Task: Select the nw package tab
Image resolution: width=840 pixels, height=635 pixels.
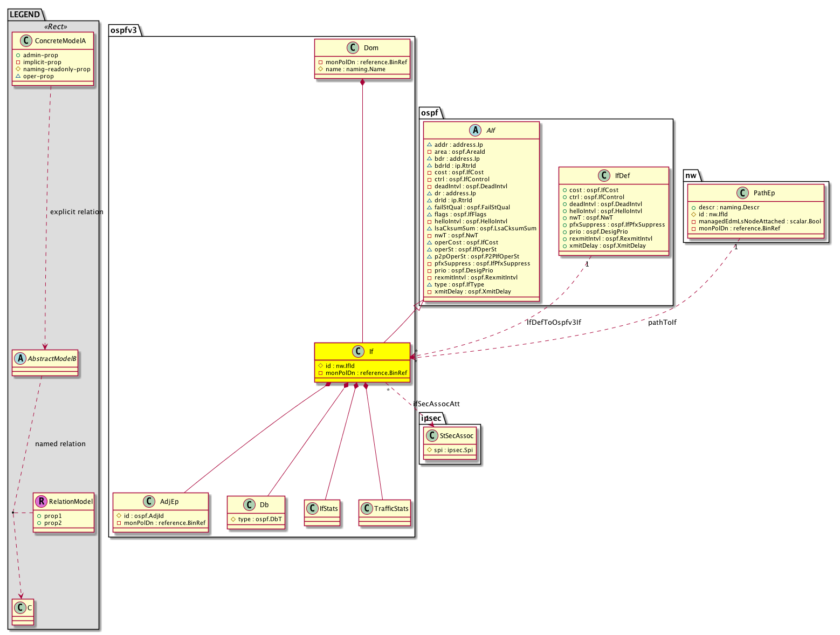Action: point(691,175)
